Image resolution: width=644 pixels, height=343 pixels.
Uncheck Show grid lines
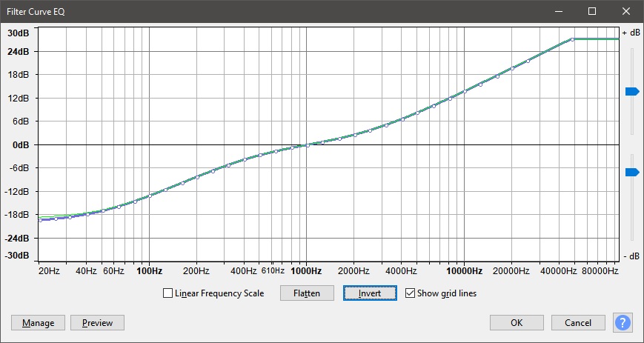coord(410,293)
